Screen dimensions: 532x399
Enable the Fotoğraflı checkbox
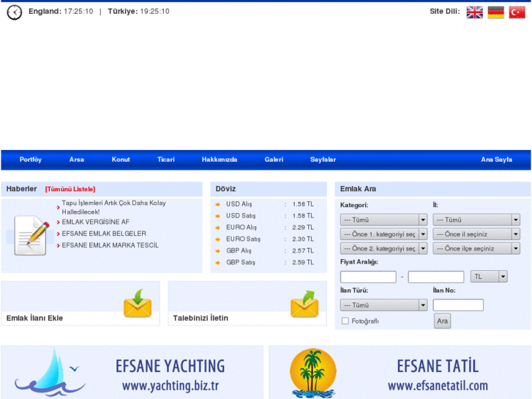(x=345, y=321)
